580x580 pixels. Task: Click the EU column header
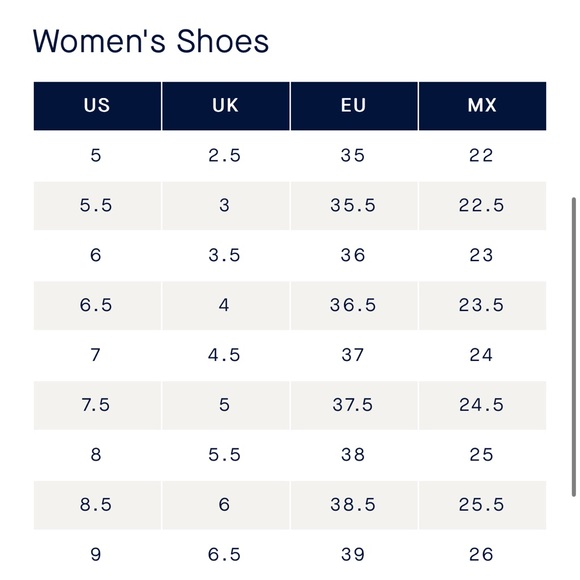click(x=354, y=106)
